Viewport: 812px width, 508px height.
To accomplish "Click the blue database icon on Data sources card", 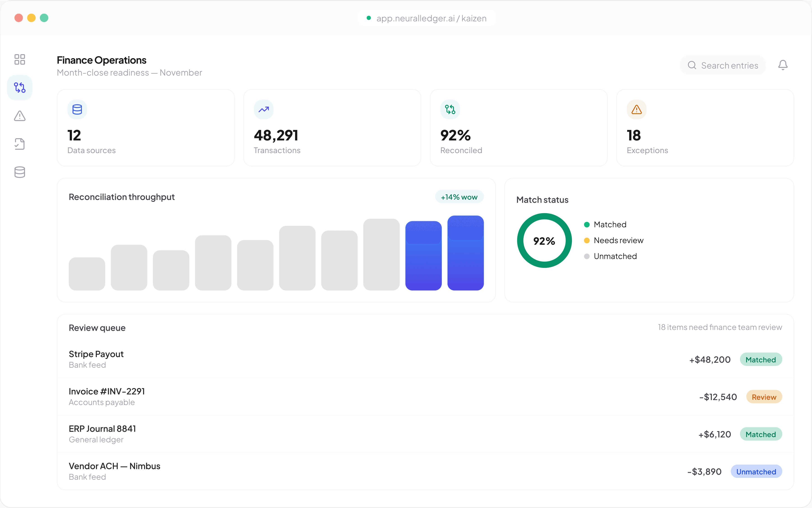I will tap(77, 110).
